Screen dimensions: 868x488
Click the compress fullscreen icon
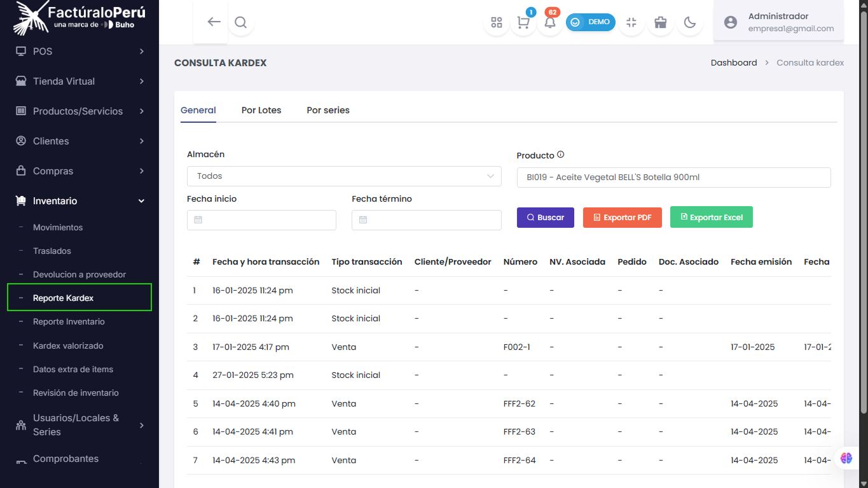[x=631, y=22]
